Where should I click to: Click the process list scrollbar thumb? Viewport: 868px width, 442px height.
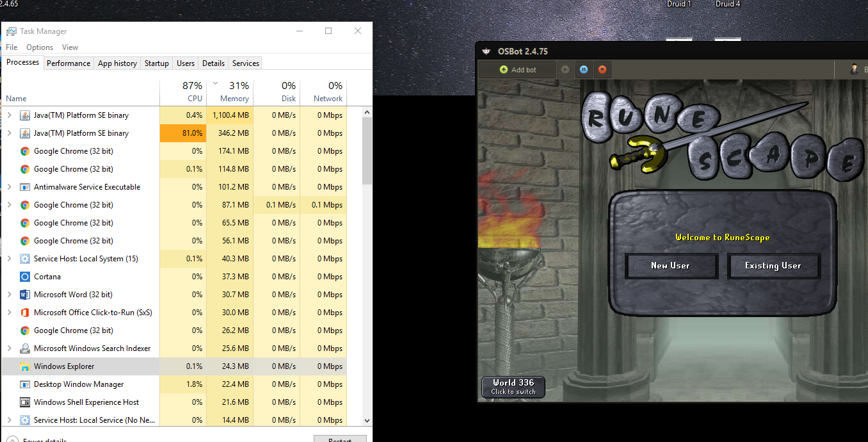[x=367, y=151]
